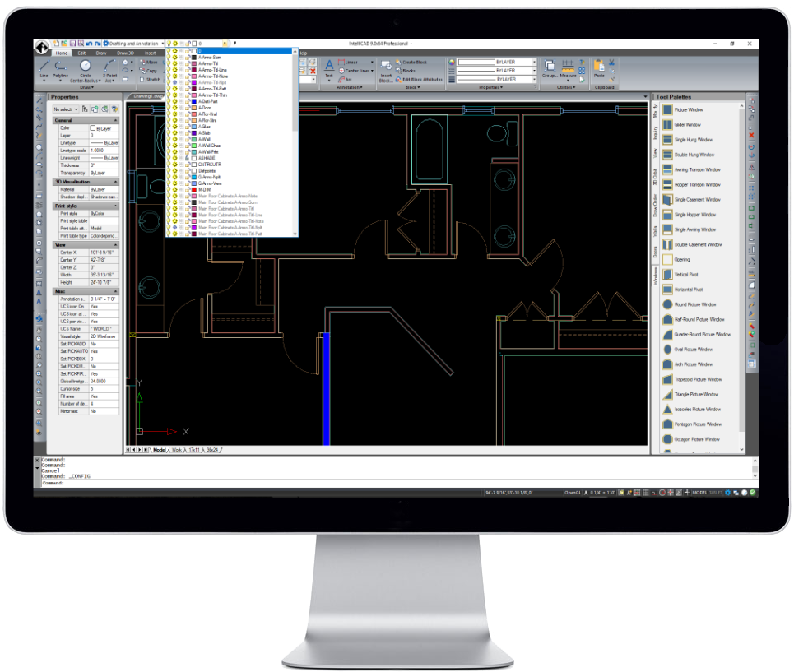Click the color swatch of A-Anno-Titl layer
The image size is (794, 672).
tap(193, 63)
